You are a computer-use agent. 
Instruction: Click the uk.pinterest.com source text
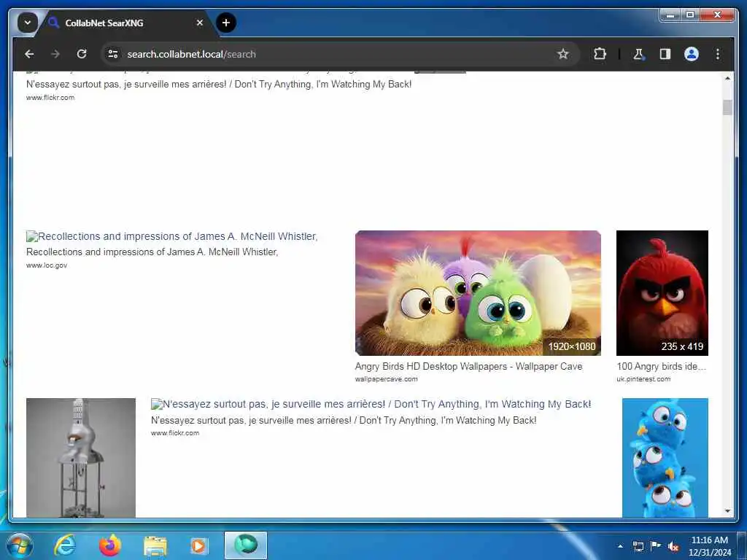(x=643, y=379)
